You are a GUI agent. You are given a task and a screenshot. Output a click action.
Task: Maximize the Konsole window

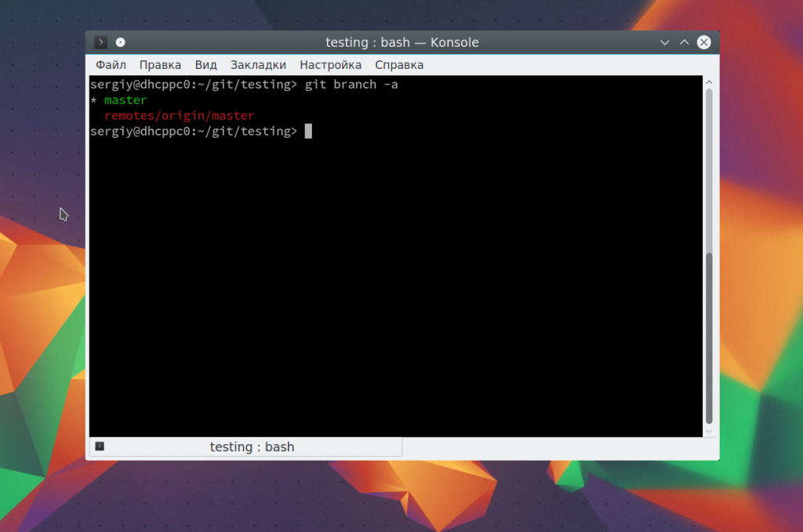[684, 42]
